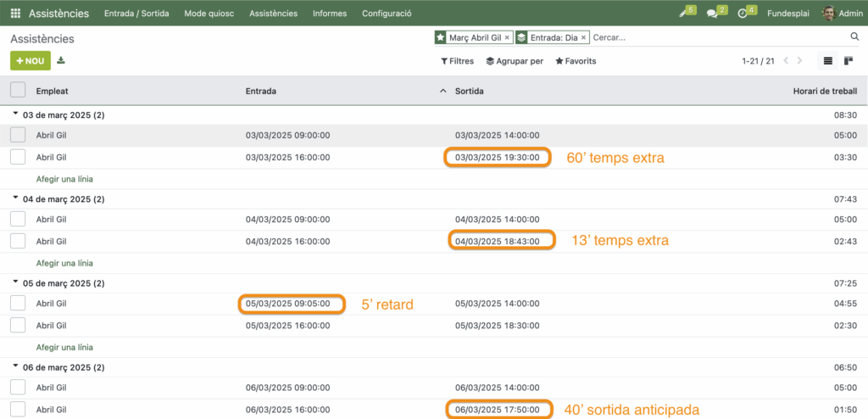Open the apps grid menu icon

15,14
